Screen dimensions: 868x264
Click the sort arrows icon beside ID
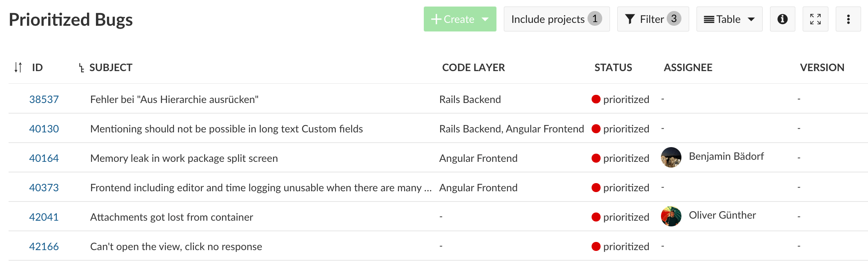18,67
